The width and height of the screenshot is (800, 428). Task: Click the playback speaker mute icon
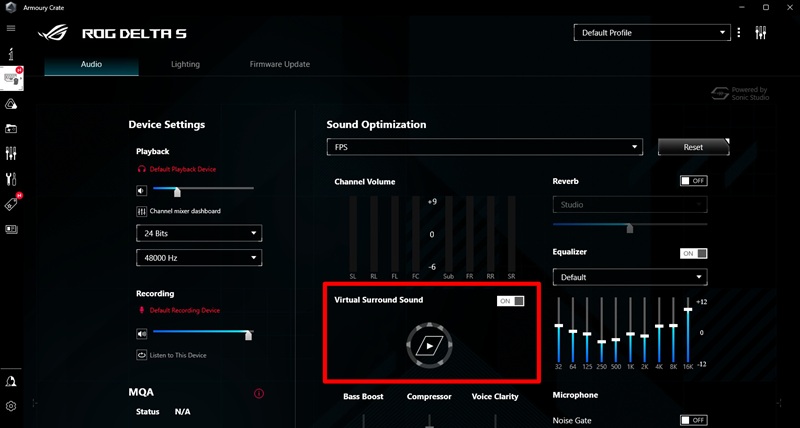click(141, 191)
